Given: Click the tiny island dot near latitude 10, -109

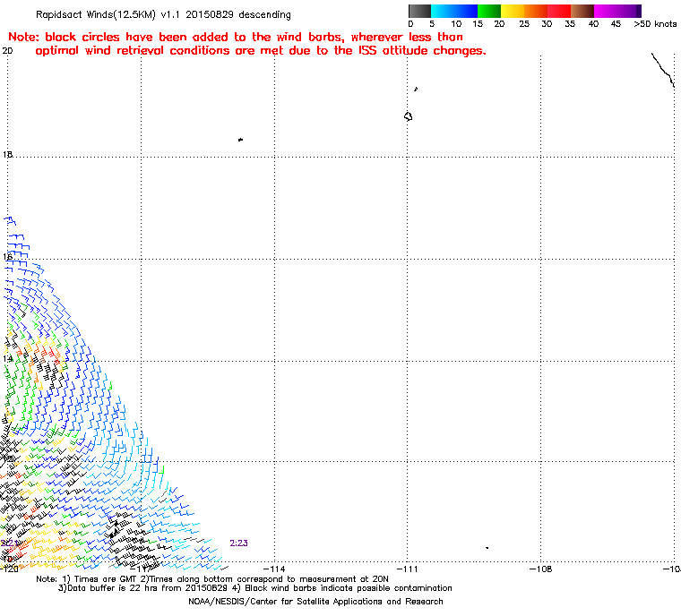Looking at the screenshot, I should pos(487,548).
